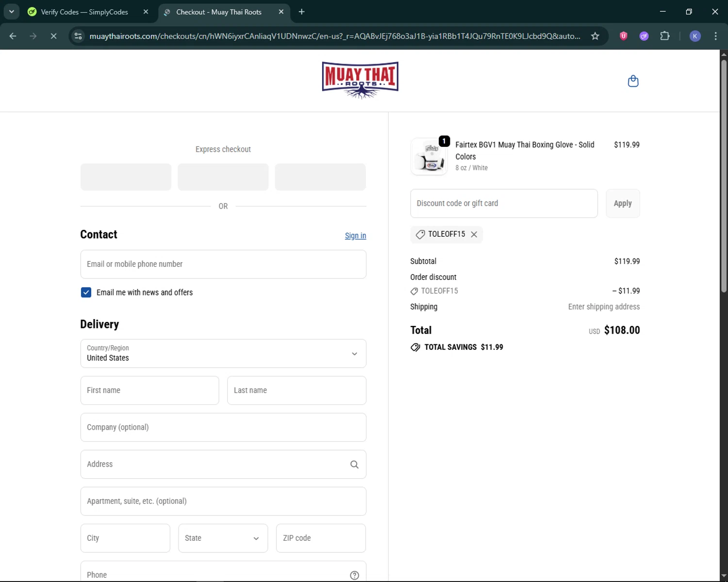728x582 pixels.
Task: Click the Sign in link
Action: click(x=355, y=236)
